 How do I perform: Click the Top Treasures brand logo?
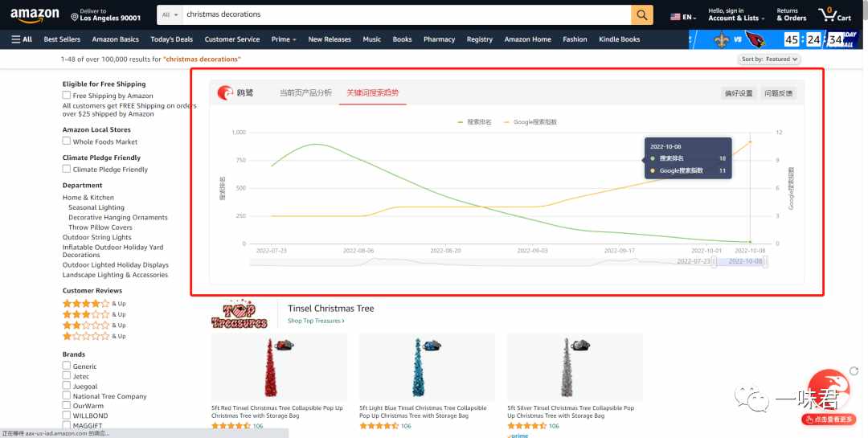pyautogui.click(x=240, y=314)
